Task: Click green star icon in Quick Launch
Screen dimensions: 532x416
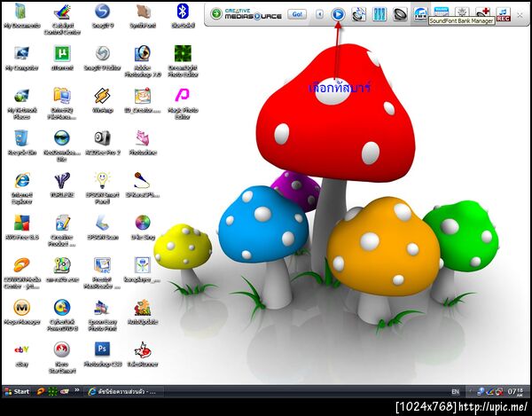Action: tap(52, 391)
